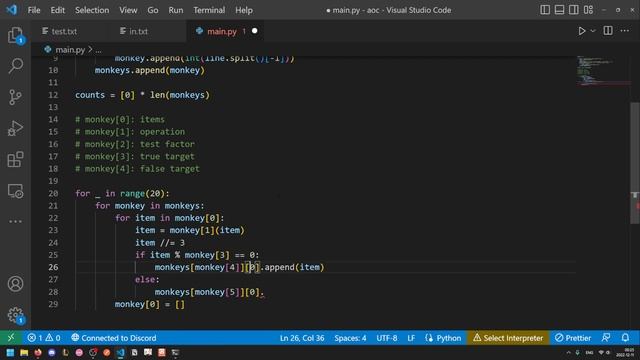Open the feedback icon in the status bar
640x360 pixels.
(606, 338)
